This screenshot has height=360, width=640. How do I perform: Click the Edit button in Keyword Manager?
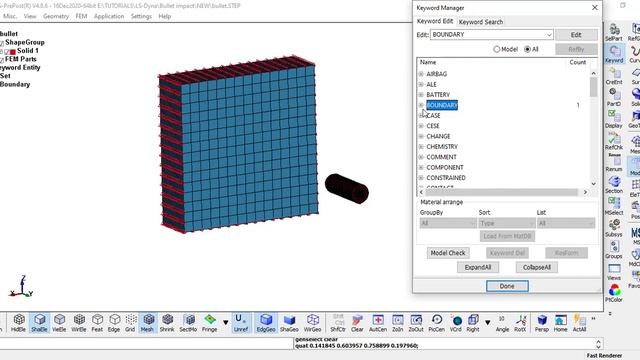point(576,35)
